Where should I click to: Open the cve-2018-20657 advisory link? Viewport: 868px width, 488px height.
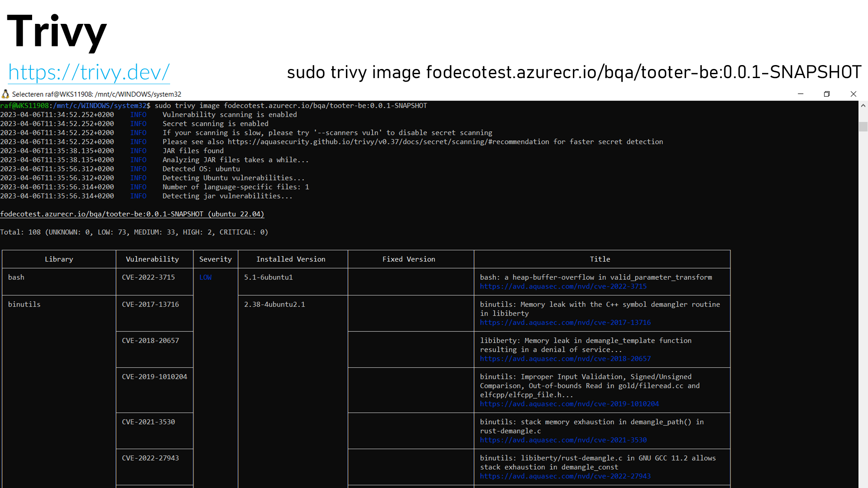tap(565, 359)
